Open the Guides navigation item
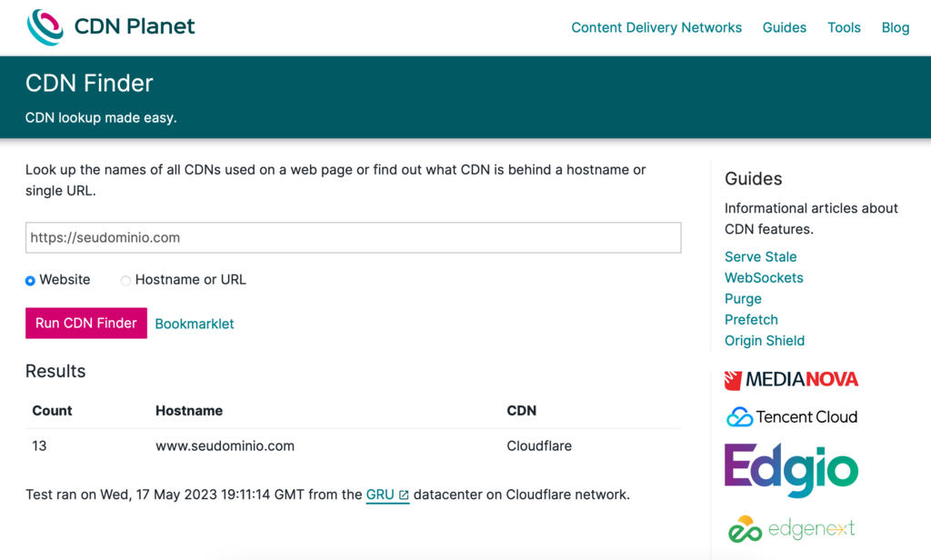Image resolution: width=931 pixels, height=560 pixels. (x=785, y=27)
